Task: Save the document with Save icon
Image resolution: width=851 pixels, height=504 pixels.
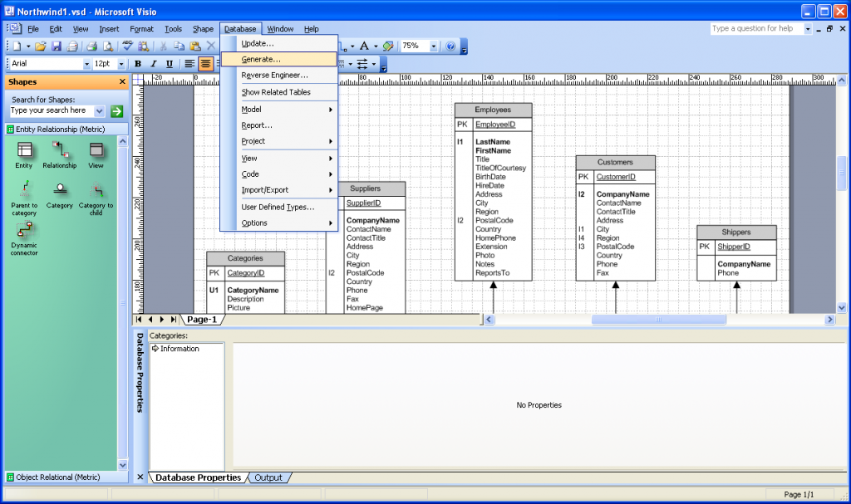Action: point(57,46)
